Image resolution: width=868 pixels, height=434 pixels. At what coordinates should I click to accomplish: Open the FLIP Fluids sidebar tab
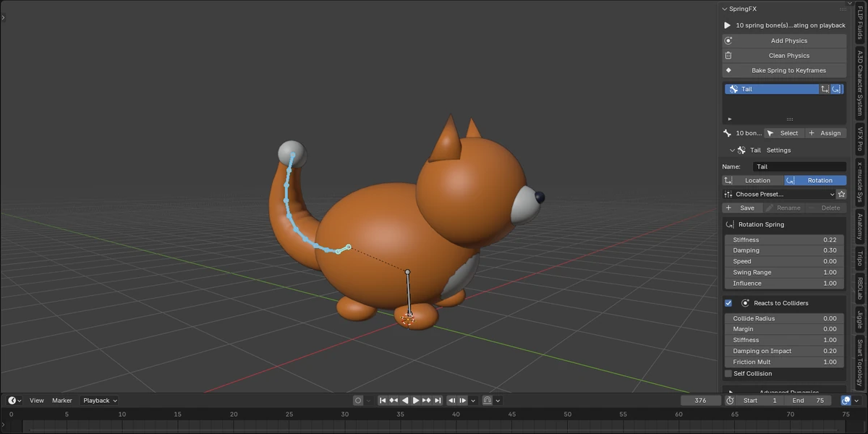pos(860,21)
